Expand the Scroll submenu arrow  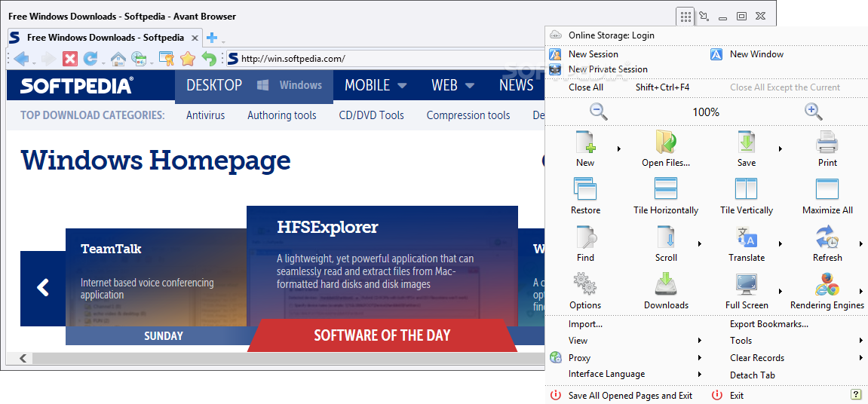tap(700, 243)
